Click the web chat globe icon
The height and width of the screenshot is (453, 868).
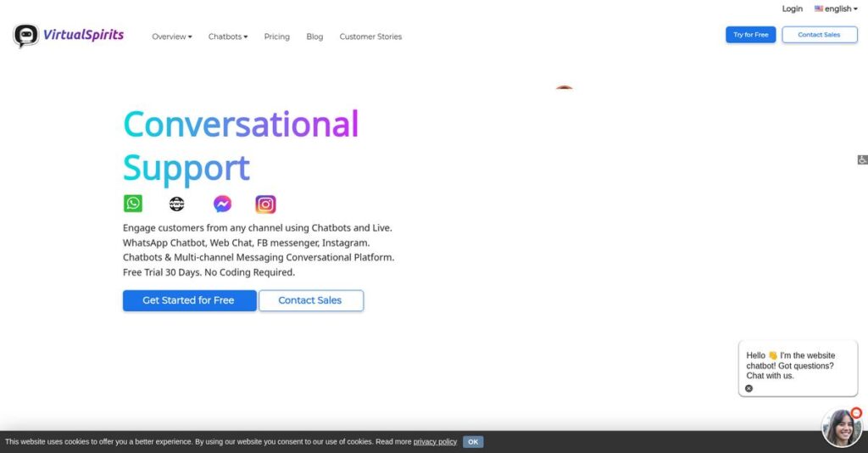[x=176, y=204]
